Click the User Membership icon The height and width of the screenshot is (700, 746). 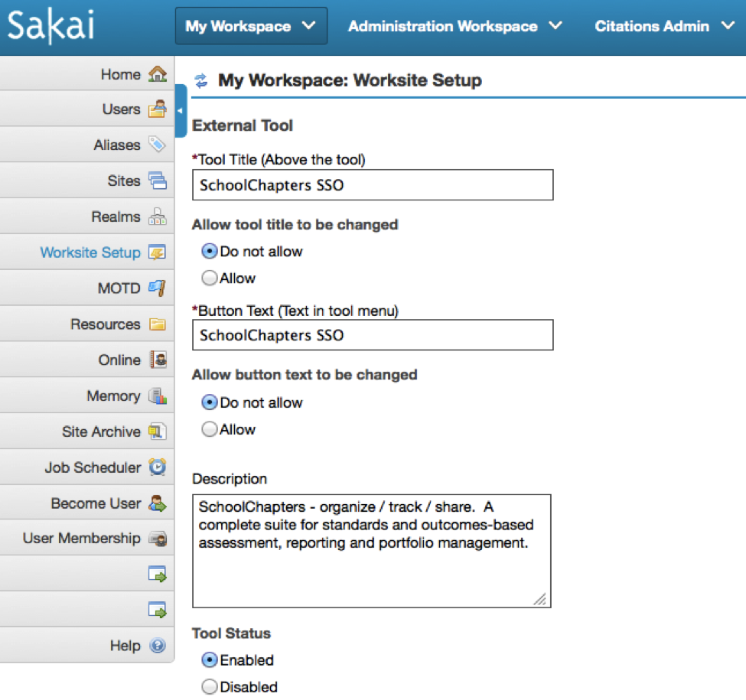click(x=158, y=539)
